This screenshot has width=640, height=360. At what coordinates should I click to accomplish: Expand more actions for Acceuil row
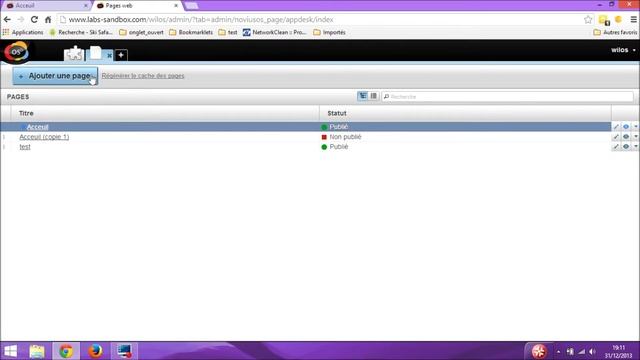tap(635, 127)
